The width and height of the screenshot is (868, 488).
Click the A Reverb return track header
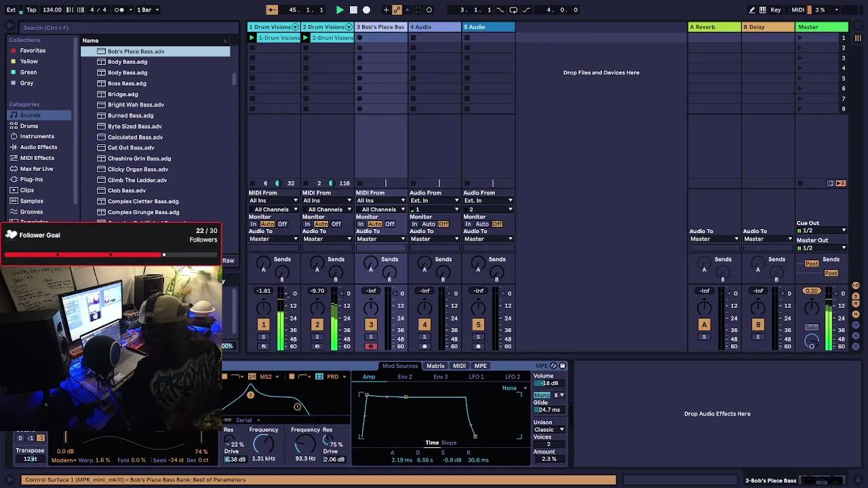[714, 27]
